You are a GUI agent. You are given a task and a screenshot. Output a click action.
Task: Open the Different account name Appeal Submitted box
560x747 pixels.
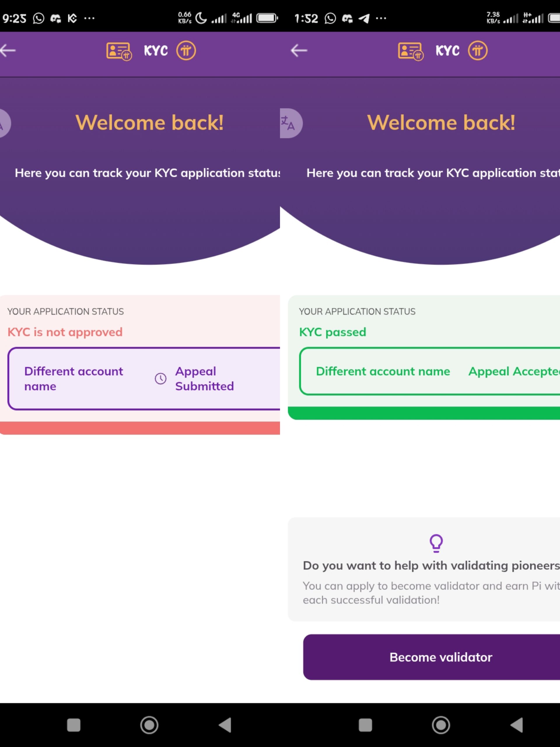coord(144,378)
